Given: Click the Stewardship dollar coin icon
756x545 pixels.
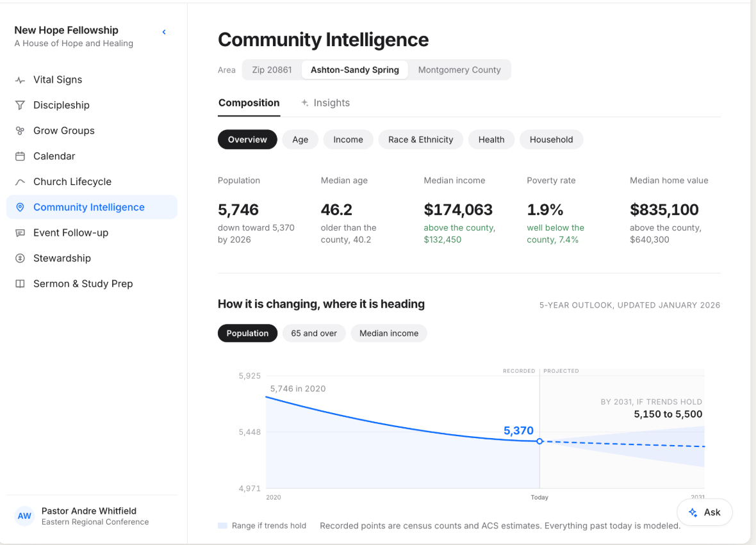Looking at the screenshot, I should pos(20,258).
